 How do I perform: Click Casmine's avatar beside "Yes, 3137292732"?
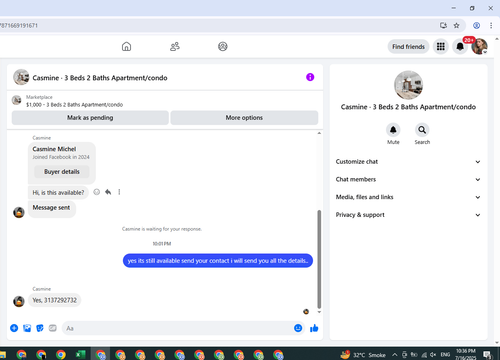(x=19, y=301)
